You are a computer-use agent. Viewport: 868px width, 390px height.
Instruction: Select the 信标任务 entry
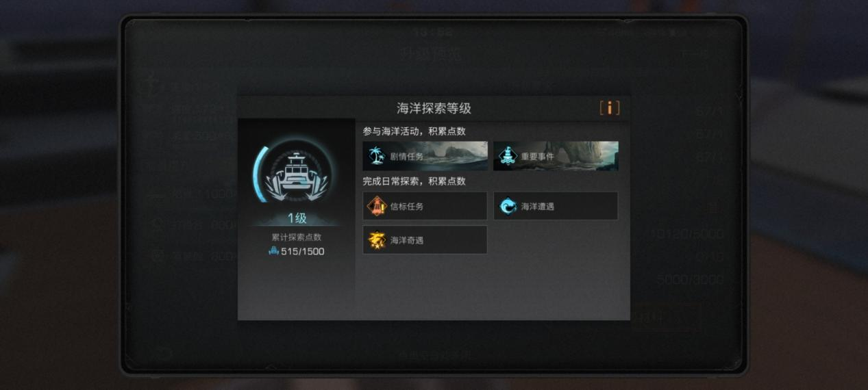point(425,206)
